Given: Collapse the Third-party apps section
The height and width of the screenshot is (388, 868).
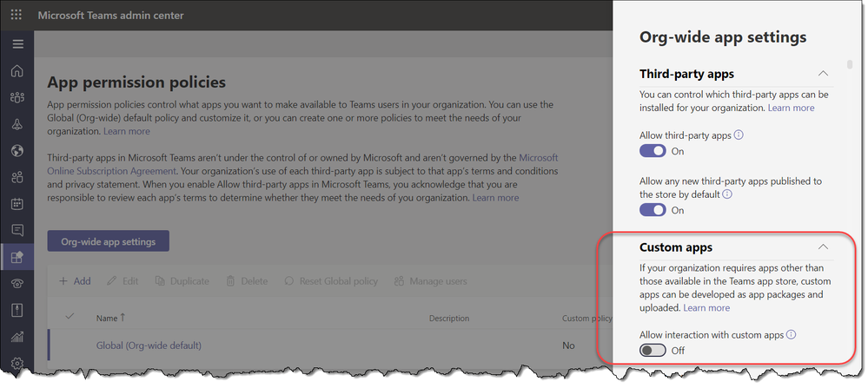Looking at the screenshot, I should pyautogui.click(x=823, y=74).
